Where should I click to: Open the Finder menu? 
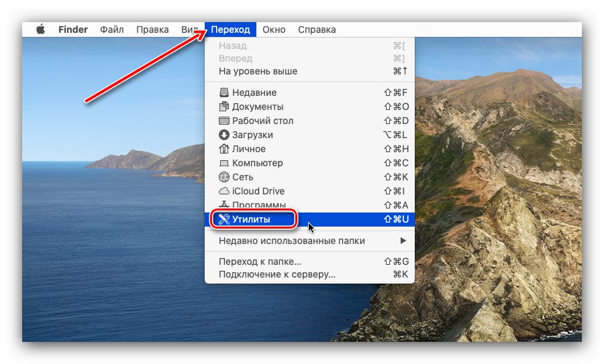(x=73, y=29)
